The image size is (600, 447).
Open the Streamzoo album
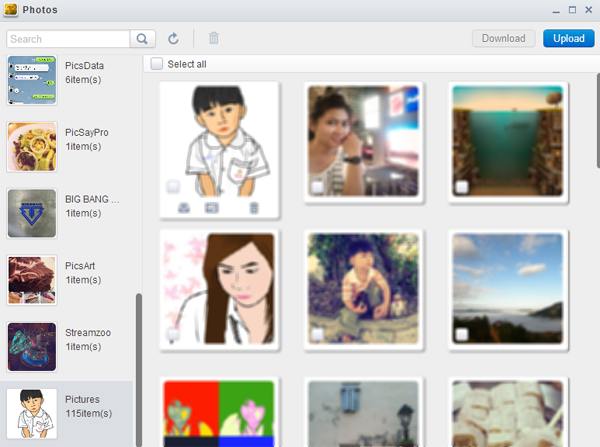click(x=67, y=347)
